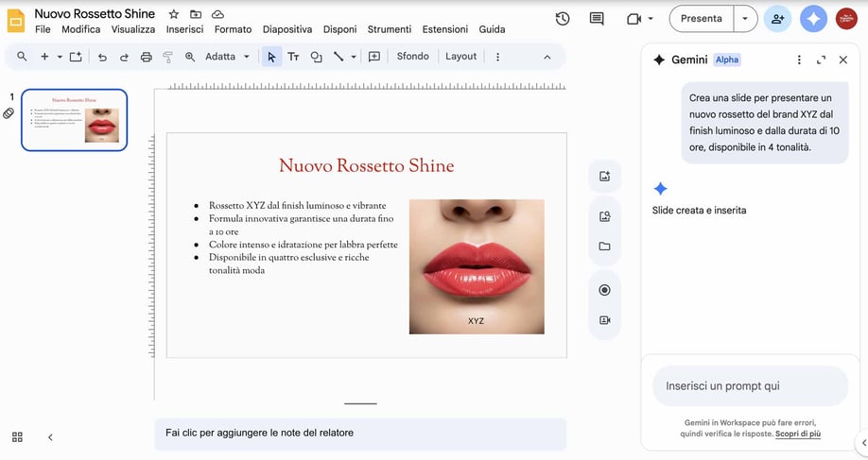Open dropdown arrow next to Presenta

(x=745, y=19)
